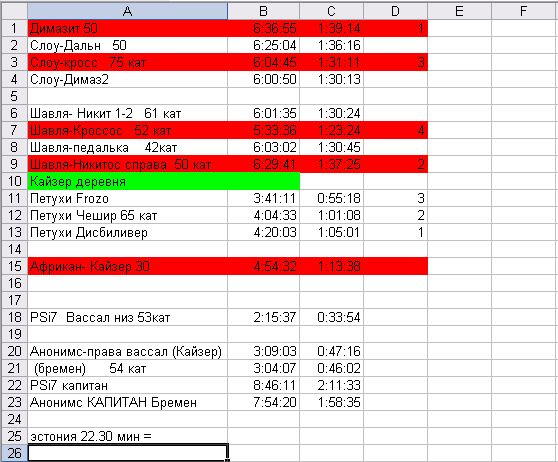Viewport: 558px width, 462px height.
Task: Click time value 1:23:24
Action: coord(339,130)
